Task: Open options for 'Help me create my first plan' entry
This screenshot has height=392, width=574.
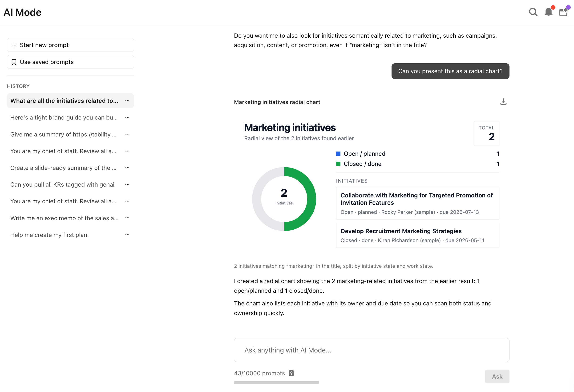Action: [127, 235]
